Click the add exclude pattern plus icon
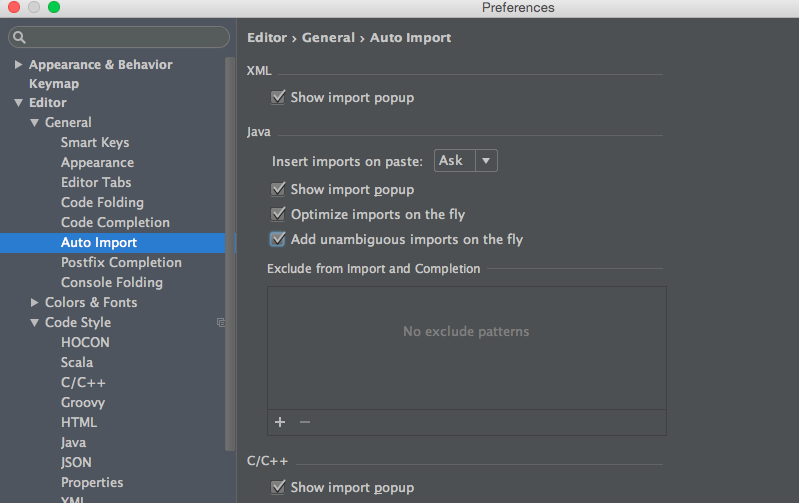 [280, 422]
